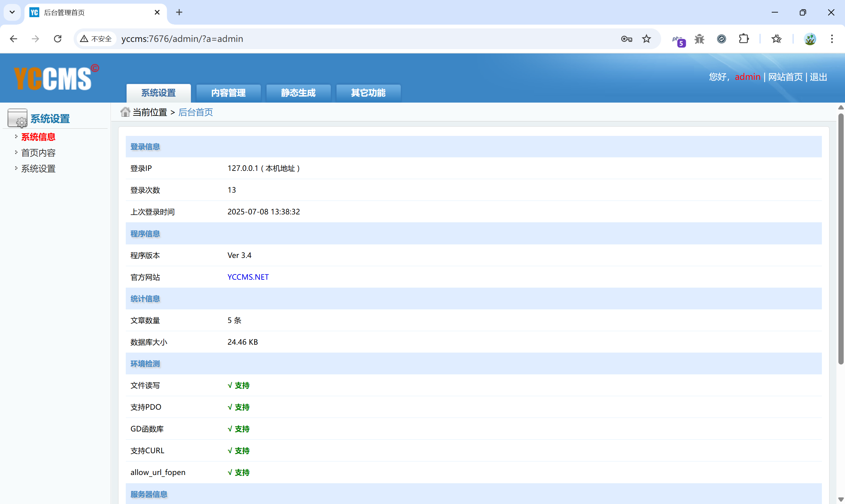Open the PHP extension icon
845x504 pixels.
[x=678, y=40]
